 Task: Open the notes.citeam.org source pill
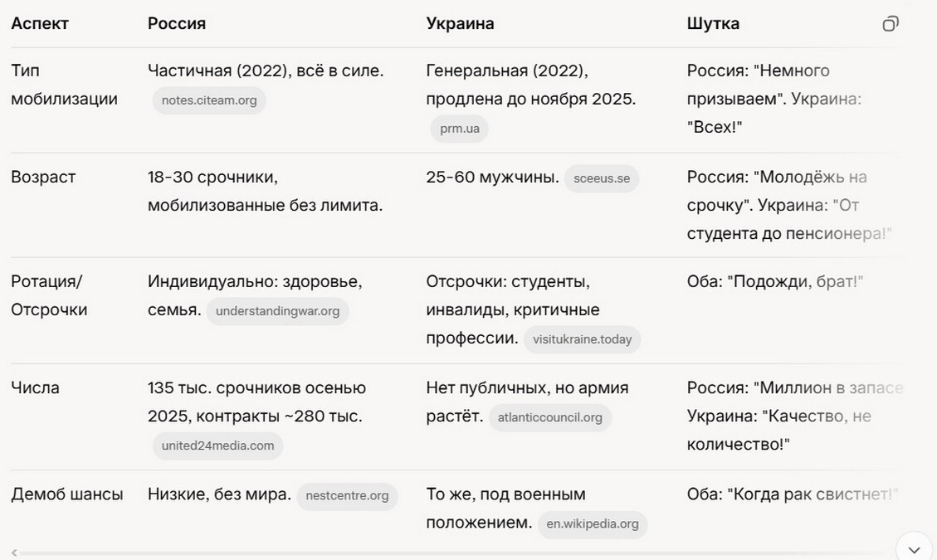[208, 100]
